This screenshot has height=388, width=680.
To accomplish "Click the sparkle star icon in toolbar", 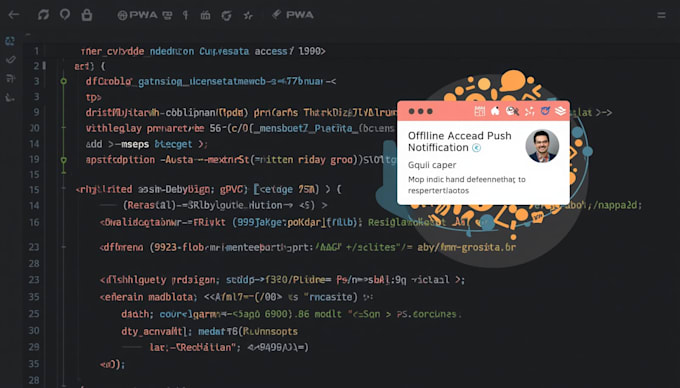I will click(248, 16).
